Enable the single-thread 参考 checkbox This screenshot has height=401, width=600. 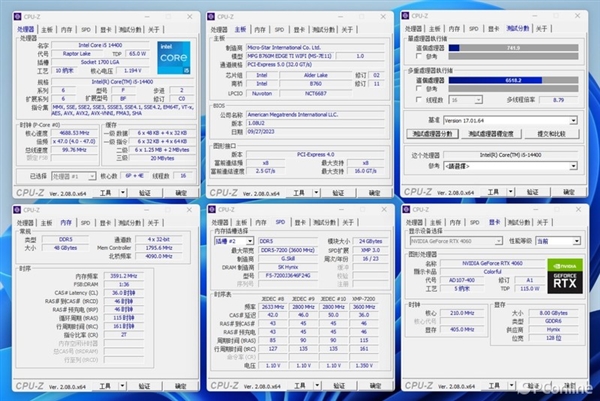[417, 57]
